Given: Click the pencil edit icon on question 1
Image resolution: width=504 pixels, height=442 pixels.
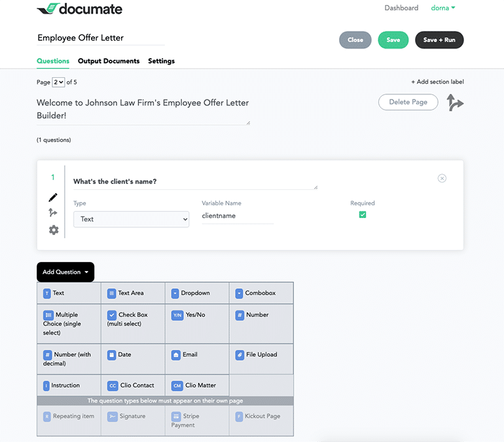Looking at the screenshot, I should tap(53, 197).
